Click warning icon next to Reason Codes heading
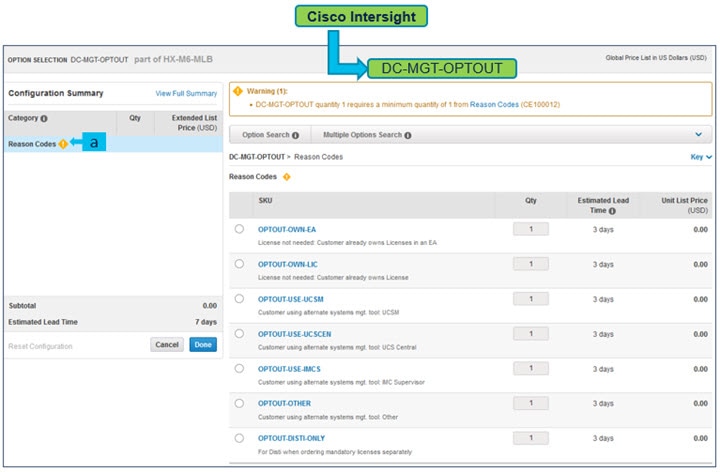 click(287, 177)
